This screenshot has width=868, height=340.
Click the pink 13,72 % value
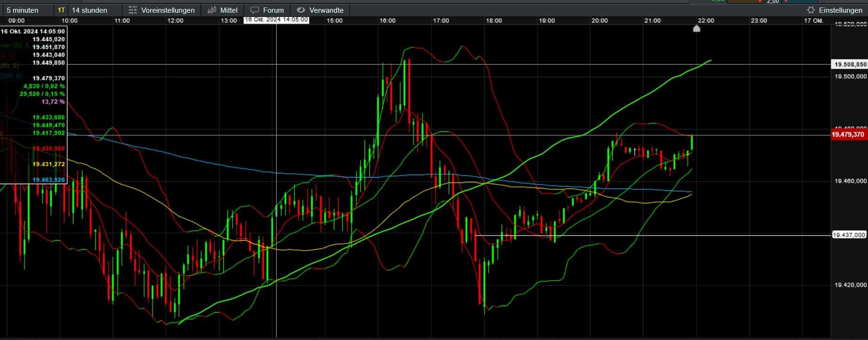click(x=53, y=102)
